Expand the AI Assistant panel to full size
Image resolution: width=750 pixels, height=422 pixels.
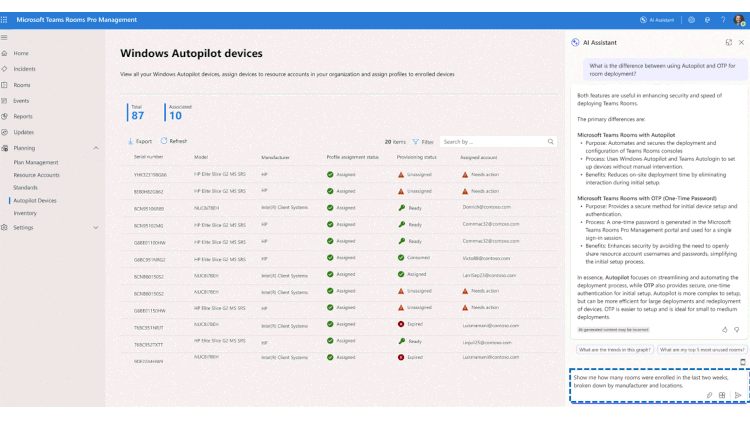728,43
